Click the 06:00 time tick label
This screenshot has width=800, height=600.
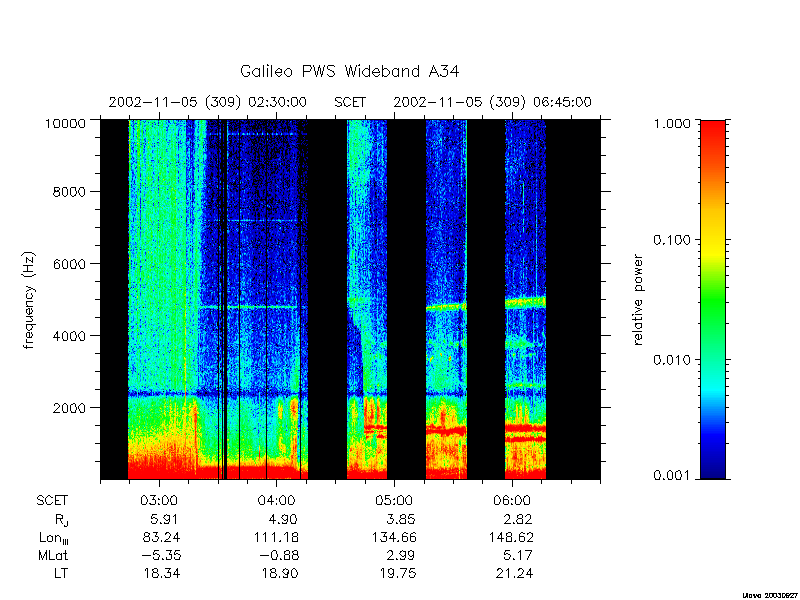point(512,501)
